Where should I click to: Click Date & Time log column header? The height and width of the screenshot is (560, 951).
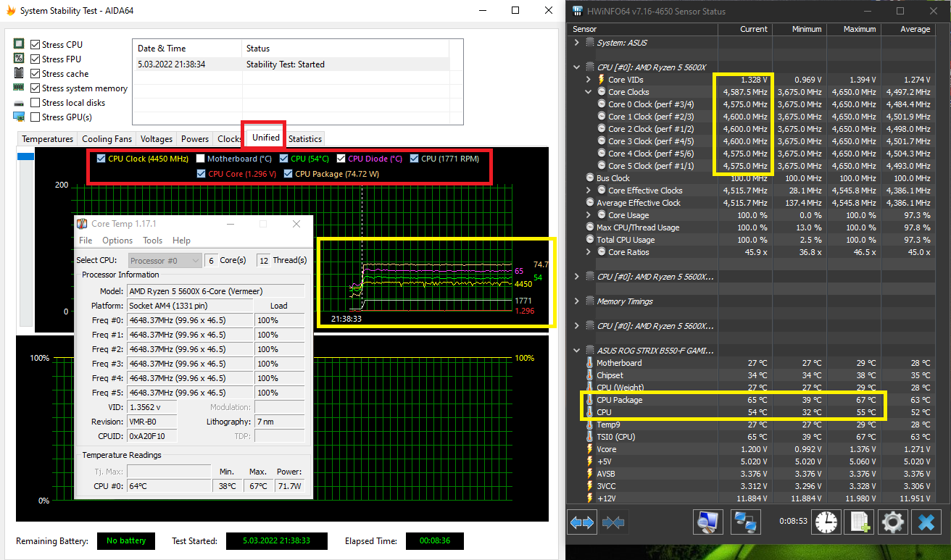coord(188,49)
